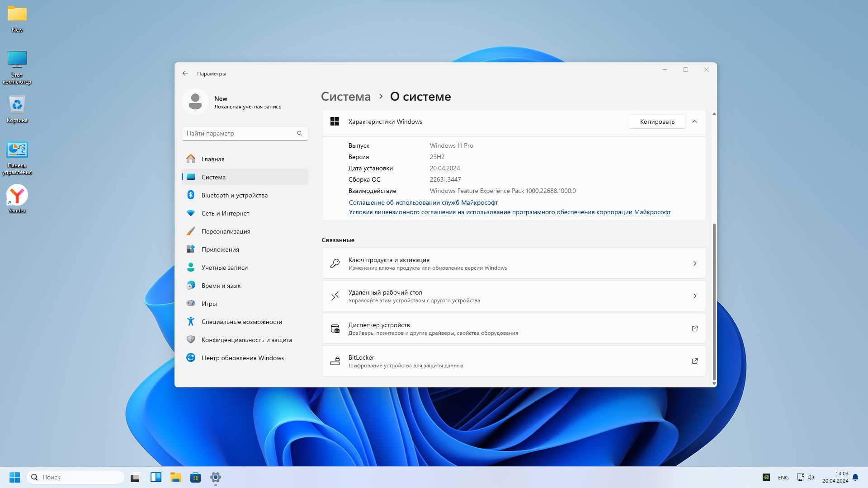Go to Персонализация settings

[x=226, y=231]
